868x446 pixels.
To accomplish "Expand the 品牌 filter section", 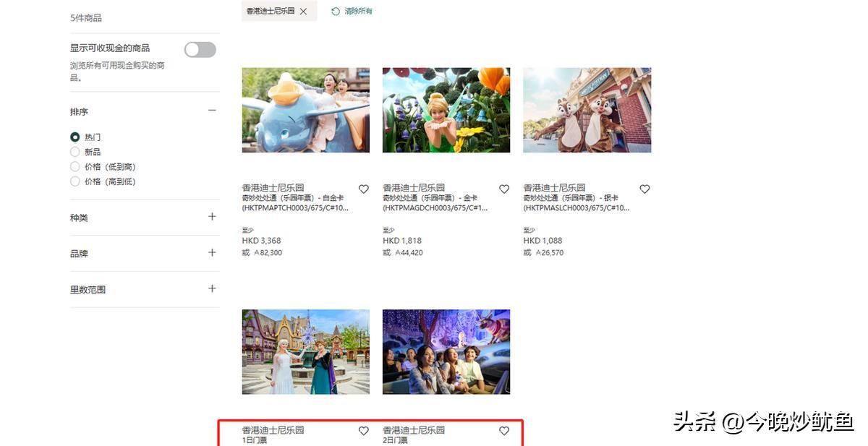I will pos(212,252).
